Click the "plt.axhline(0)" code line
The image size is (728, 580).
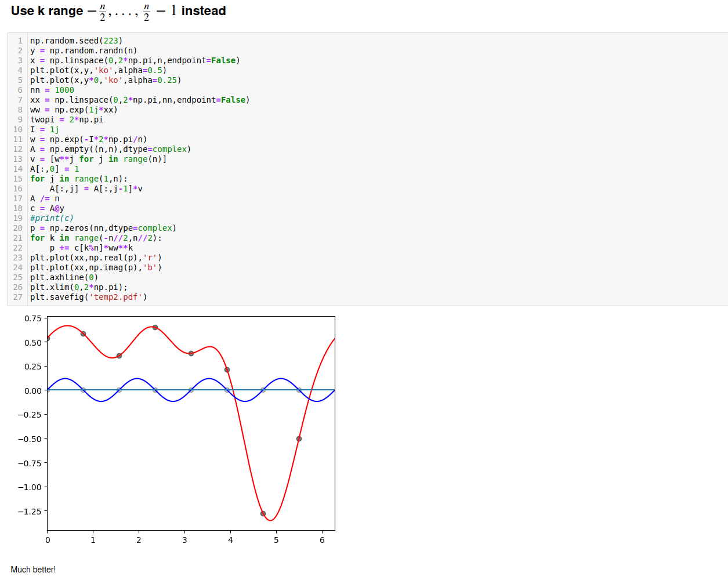click(64, 277)
